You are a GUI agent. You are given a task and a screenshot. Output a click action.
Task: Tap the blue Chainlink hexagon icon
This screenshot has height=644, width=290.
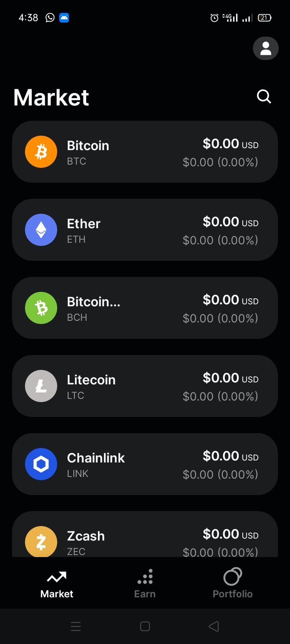[x=41, y=464]
